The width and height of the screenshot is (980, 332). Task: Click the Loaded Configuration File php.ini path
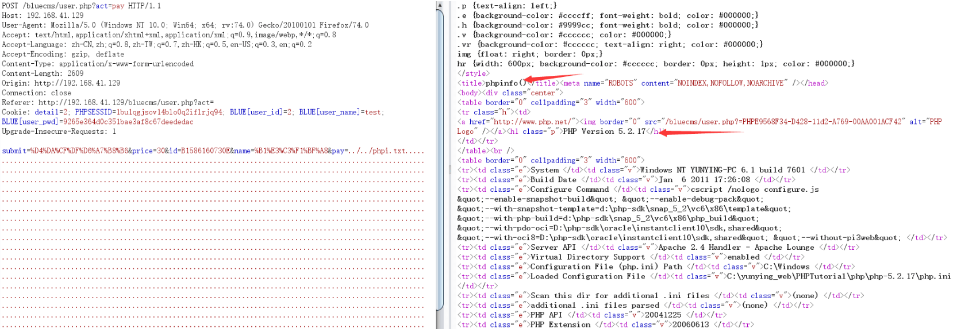pos(838,276)
